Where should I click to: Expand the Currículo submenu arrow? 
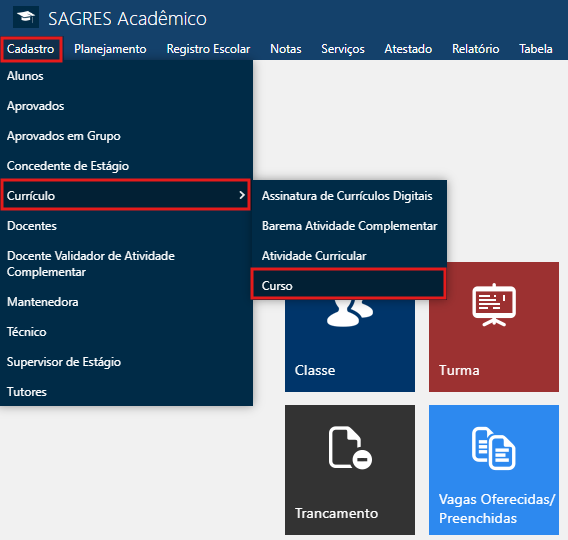click(x=242, y=195)
